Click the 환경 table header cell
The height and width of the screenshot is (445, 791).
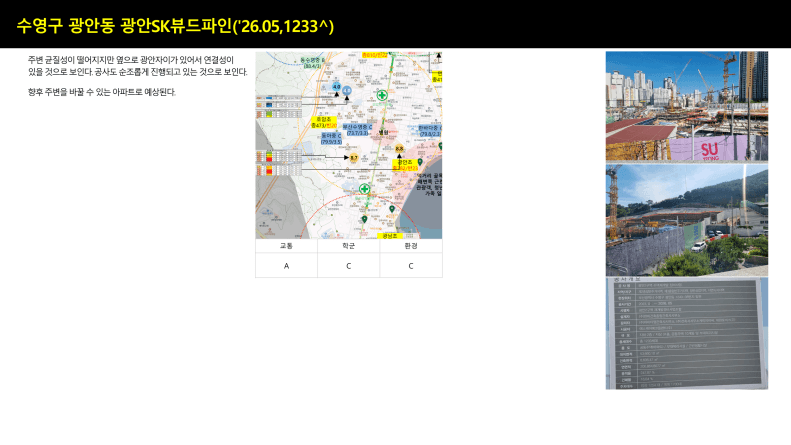pos(411,246)
